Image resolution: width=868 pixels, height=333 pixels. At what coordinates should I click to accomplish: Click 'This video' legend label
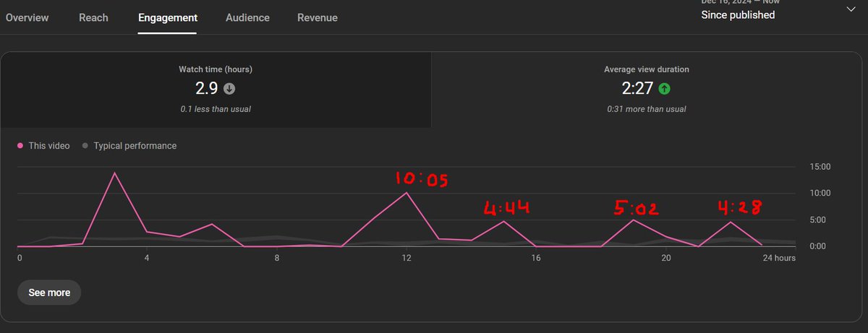click(x=49, y=146)
